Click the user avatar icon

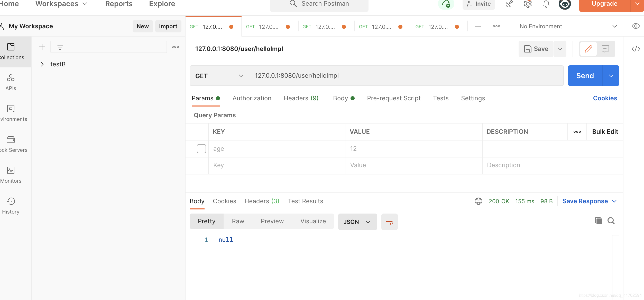[565, 4]
